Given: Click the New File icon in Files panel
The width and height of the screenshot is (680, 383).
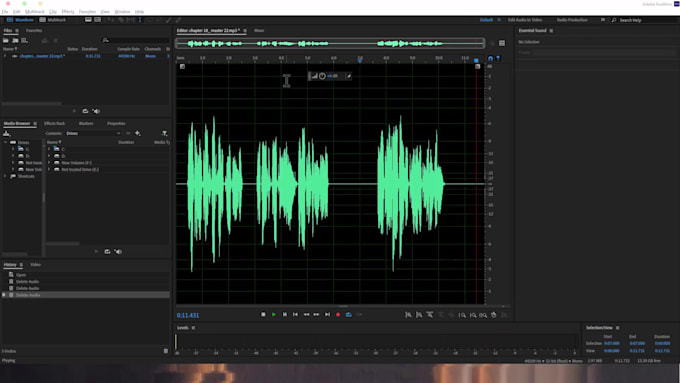Looking at the screenshot, I should (24, 40).
